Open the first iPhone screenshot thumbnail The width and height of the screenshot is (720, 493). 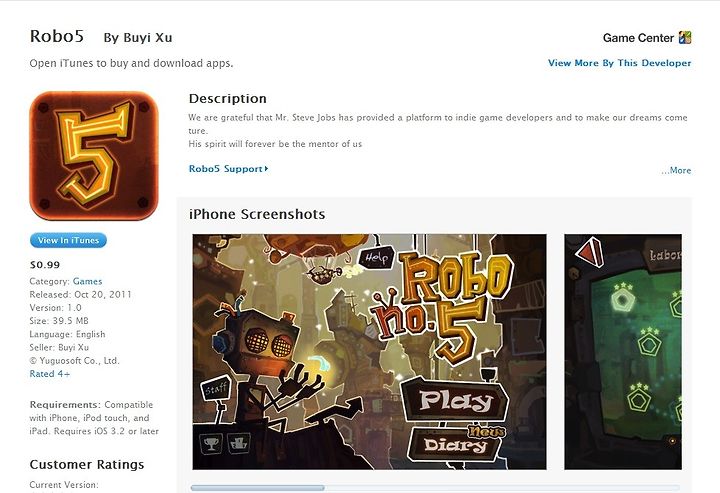click(x=369, y=352)
